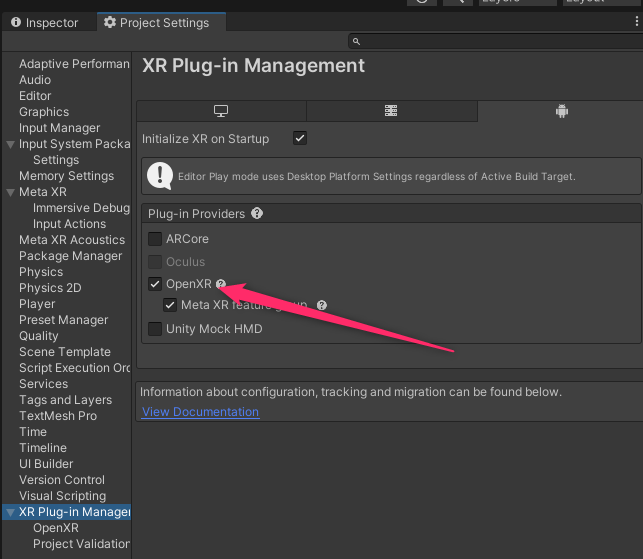Select the Android platform tab icon
This screenshot has height=559, width=643.
[x=562, y=111]
